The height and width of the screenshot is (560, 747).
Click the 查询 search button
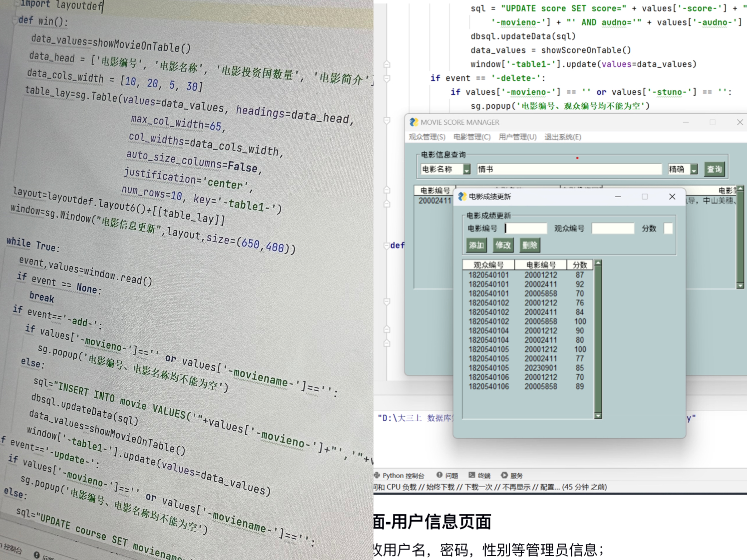[x=714, y=169]
